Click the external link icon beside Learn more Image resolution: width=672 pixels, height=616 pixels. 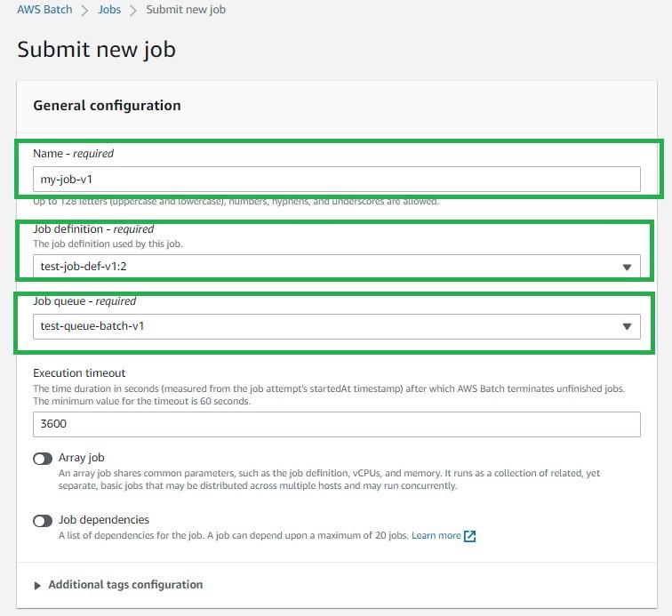469,536
